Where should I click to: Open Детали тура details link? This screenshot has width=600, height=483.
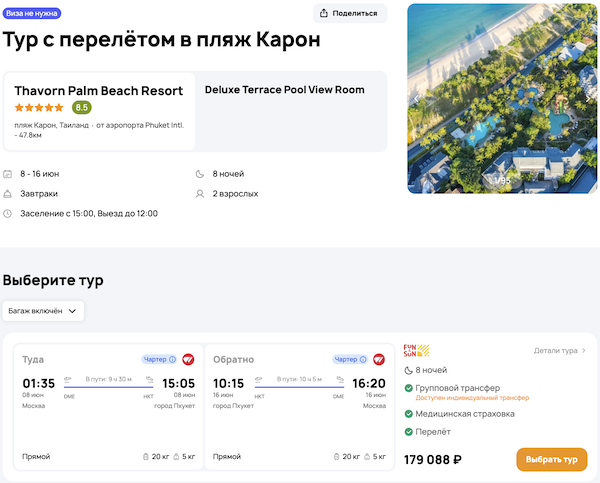(x=560, y=351)
